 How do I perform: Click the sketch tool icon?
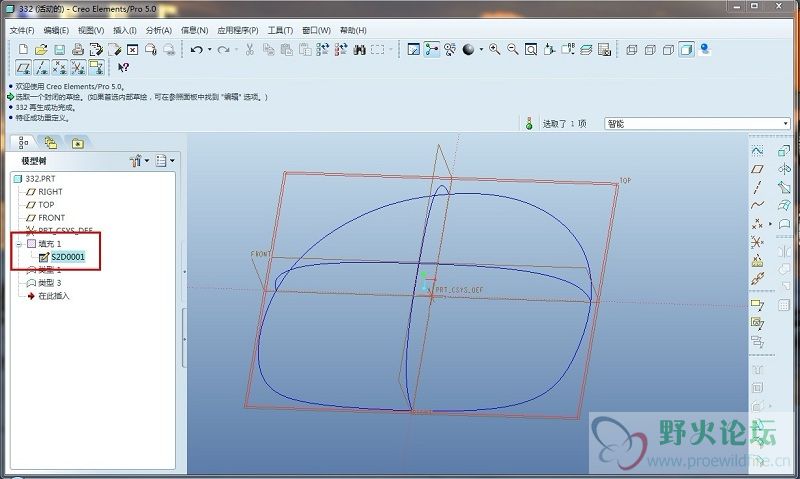tap(757, 150)
